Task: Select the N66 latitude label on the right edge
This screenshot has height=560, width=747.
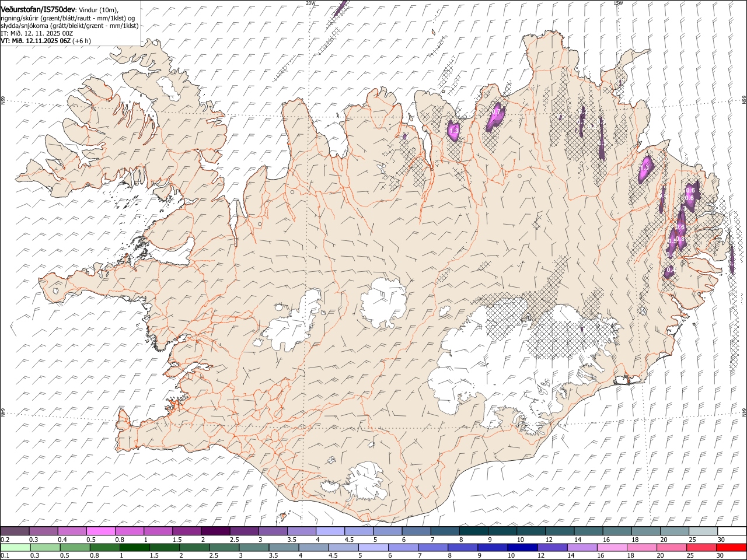Action: 744,100
